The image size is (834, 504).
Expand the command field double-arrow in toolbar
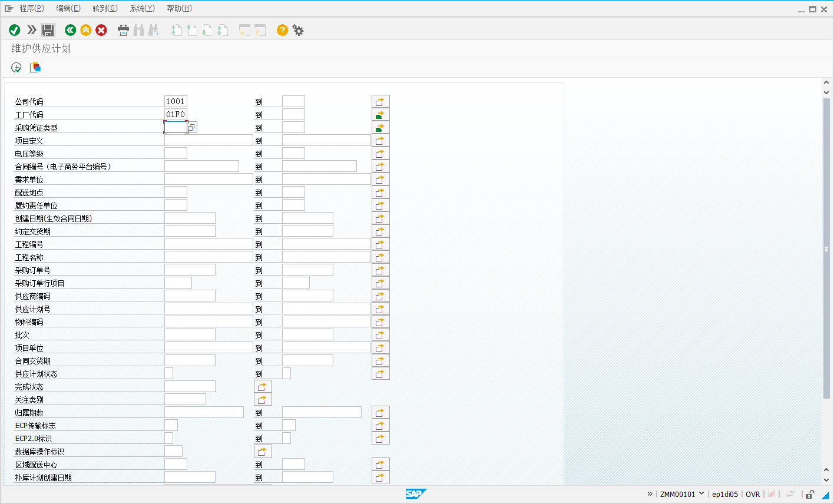pyautogui.click(x=32, y=30)
